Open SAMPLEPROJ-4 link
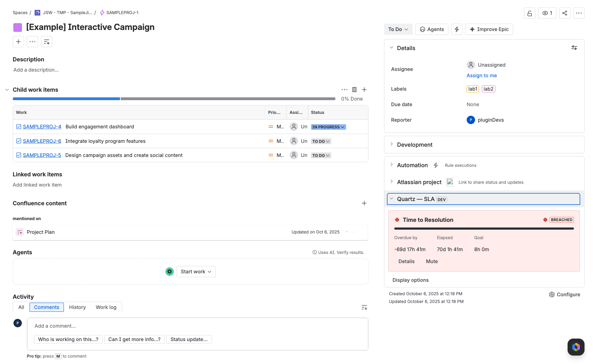The height and width of the screenshot is (364, 593). tap(42, 127)
